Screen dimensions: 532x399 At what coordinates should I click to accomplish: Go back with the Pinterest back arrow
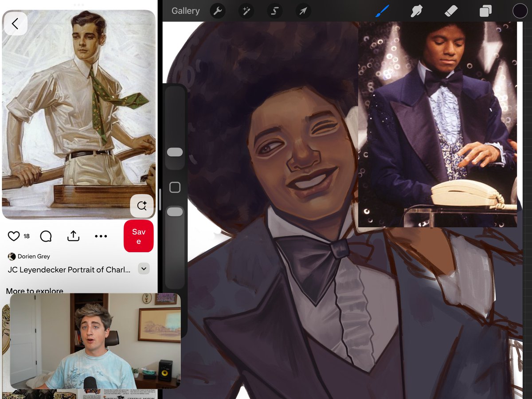16,23
